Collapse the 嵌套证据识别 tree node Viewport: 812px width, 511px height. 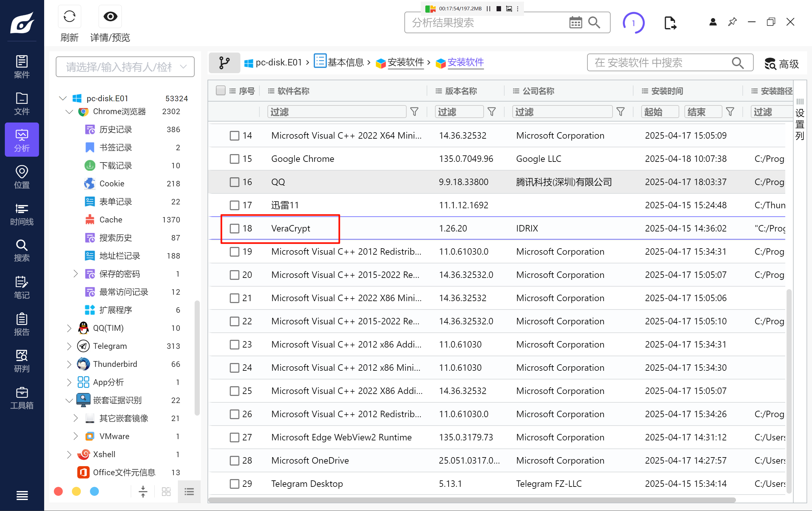coord(69,400)
